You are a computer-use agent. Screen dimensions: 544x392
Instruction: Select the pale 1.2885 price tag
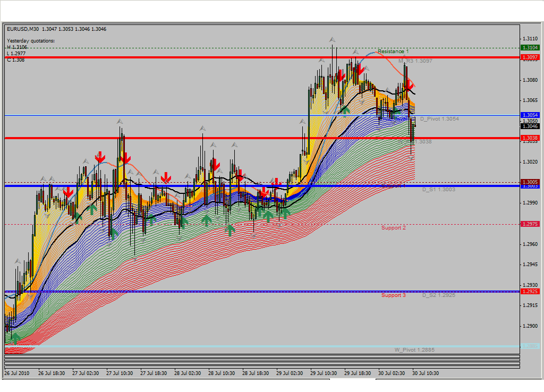530,346
